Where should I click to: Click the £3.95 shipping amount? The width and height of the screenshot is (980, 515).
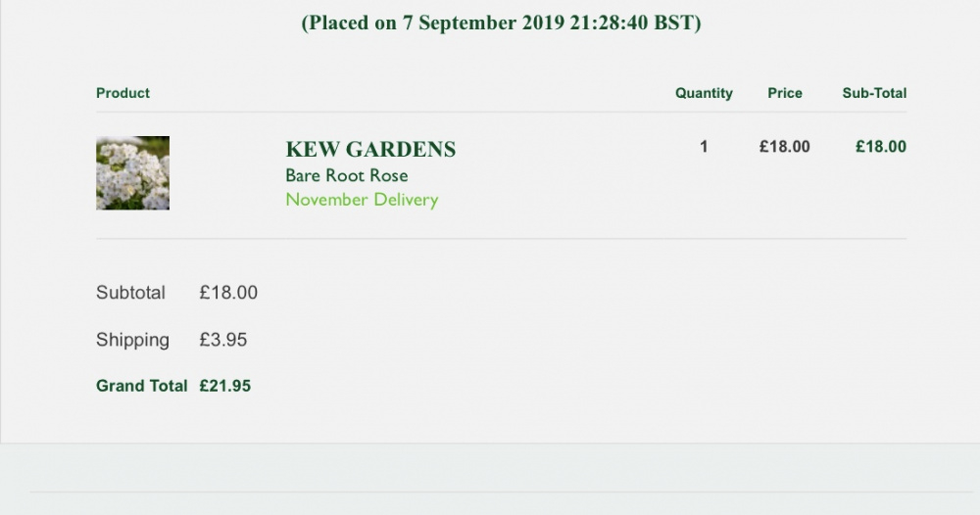[223, 340]
